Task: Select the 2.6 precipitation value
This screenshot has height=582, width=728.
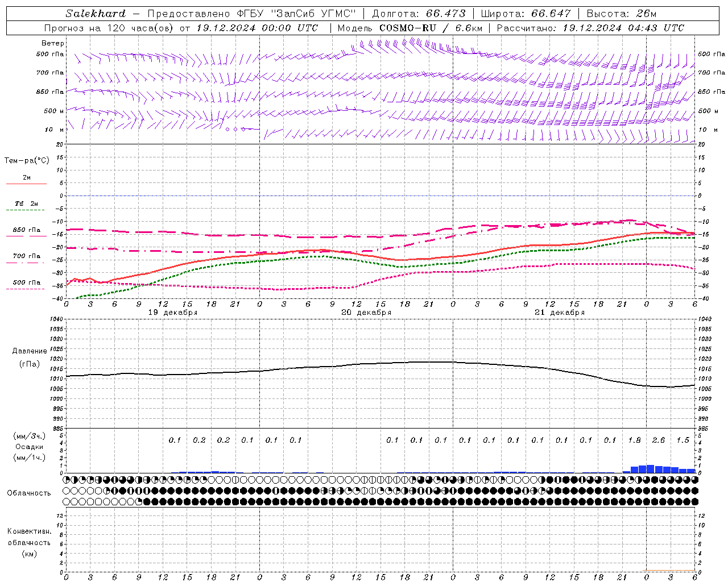Action: pyautogui.click(x=659, y=440)
